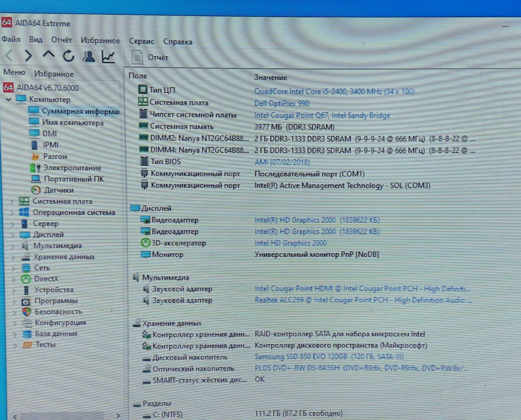Open the graph chart toolbar icon
The width and height of the screenshot is (521, 420).
click(108, 57)
